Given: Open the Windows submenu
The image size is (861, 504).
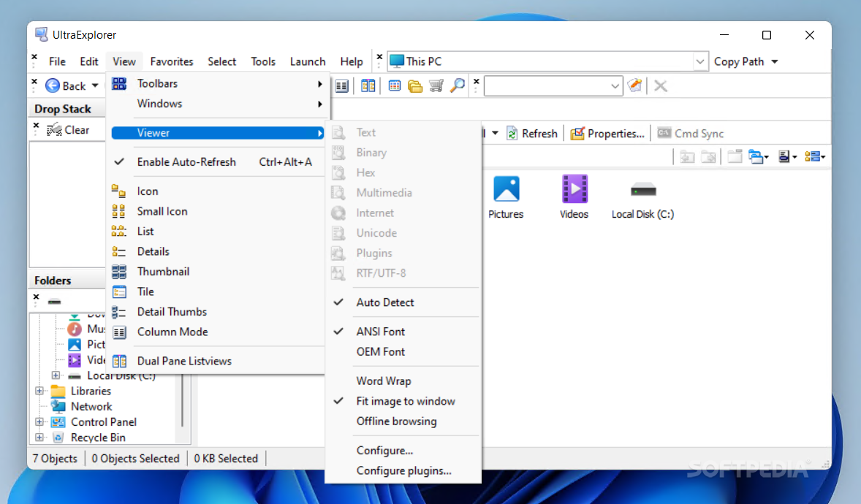Looking at the screenshot, I should tap(218, 104).
